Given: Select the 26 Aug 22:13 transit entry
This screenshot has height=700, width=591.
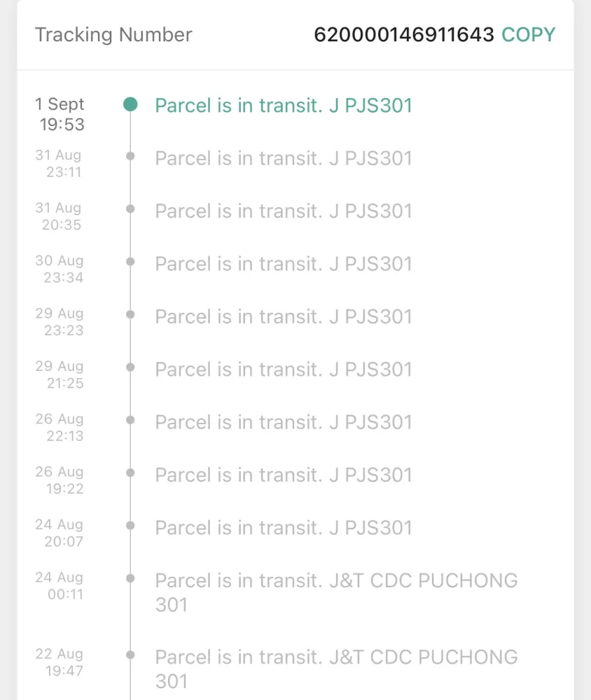Looking at the screenshot, I should (x=283, y=422).
